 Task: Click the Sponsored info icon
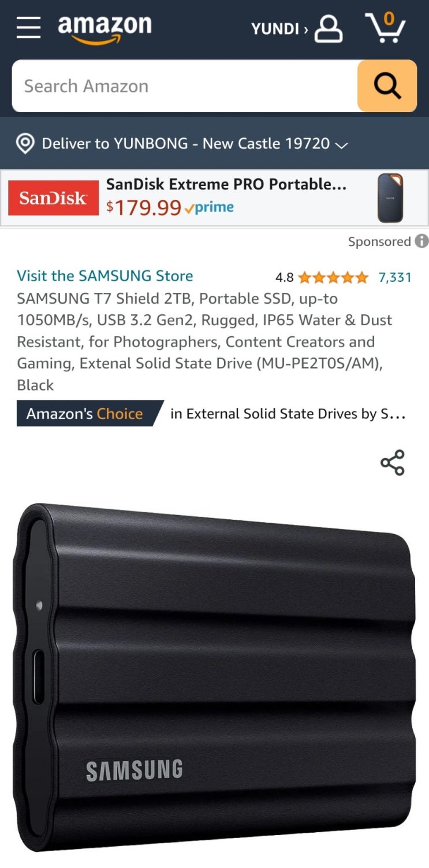(421, 241)
